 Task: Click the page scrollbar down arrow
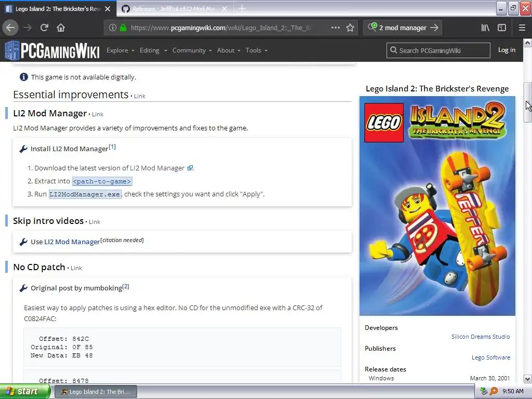[x=528, y=379]
